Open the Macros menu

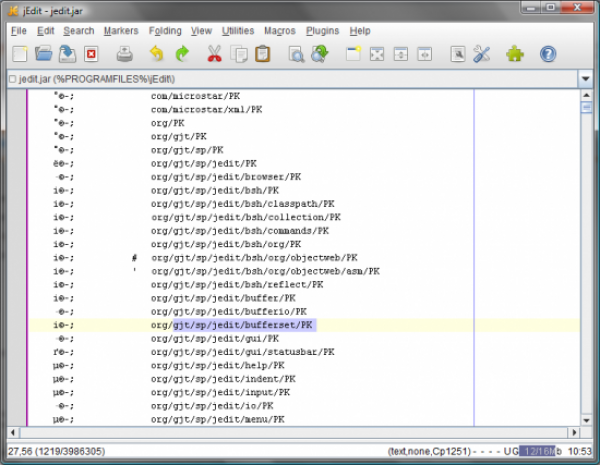[280, 31]
